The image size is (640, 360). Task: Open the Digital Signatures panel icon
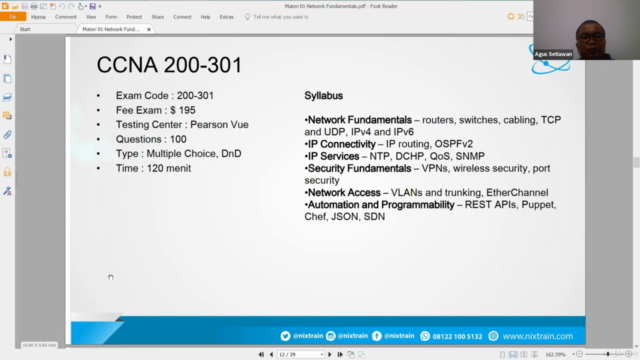pyautogui.click(x=7, y=191)
